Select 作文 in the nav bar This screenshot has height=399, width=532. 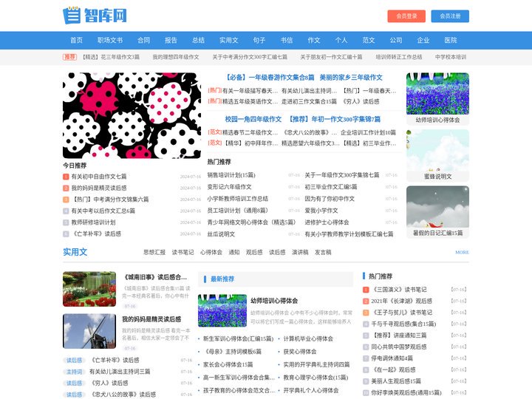314,41
